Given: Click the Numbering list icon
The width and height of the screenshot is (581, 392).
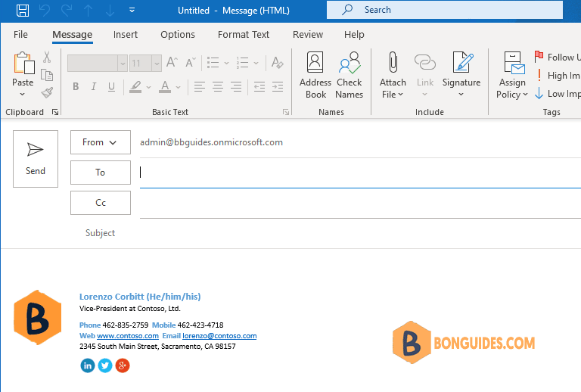Looking at the screenshot, I should [242, 62].
